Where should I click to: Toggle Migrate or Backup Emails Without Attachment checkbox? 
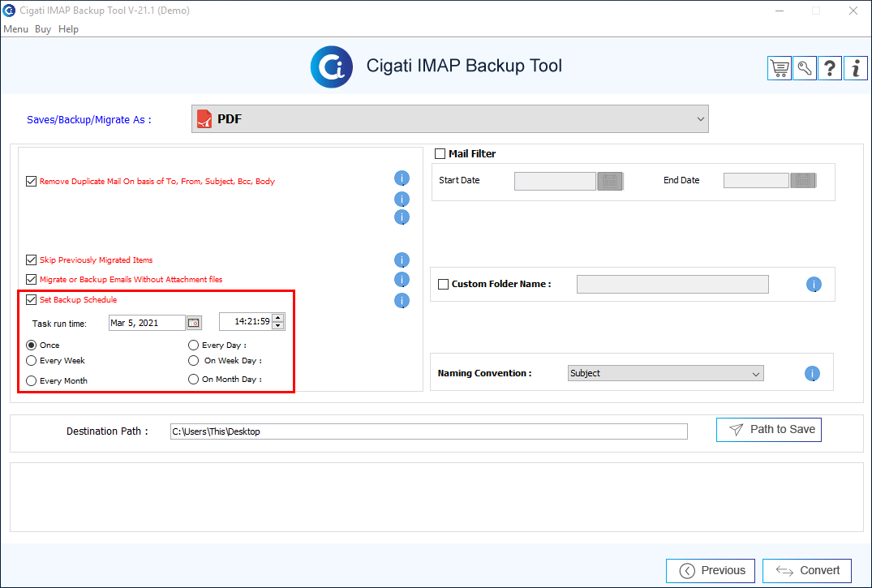31,279
